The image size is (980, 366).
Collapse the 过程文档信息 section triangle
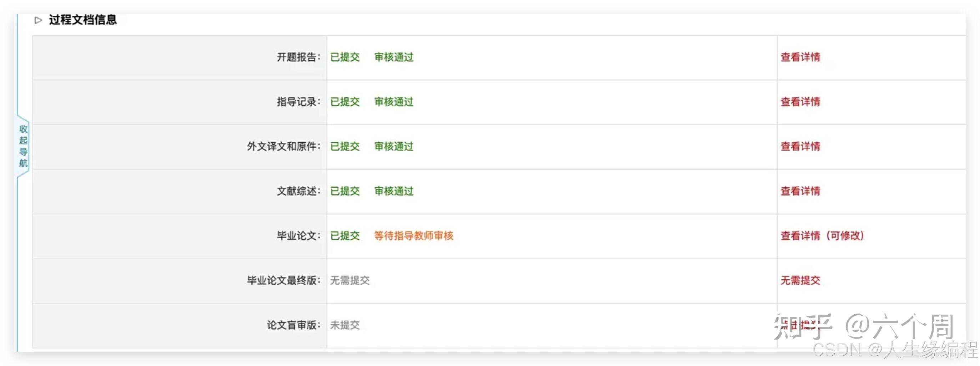38,20
